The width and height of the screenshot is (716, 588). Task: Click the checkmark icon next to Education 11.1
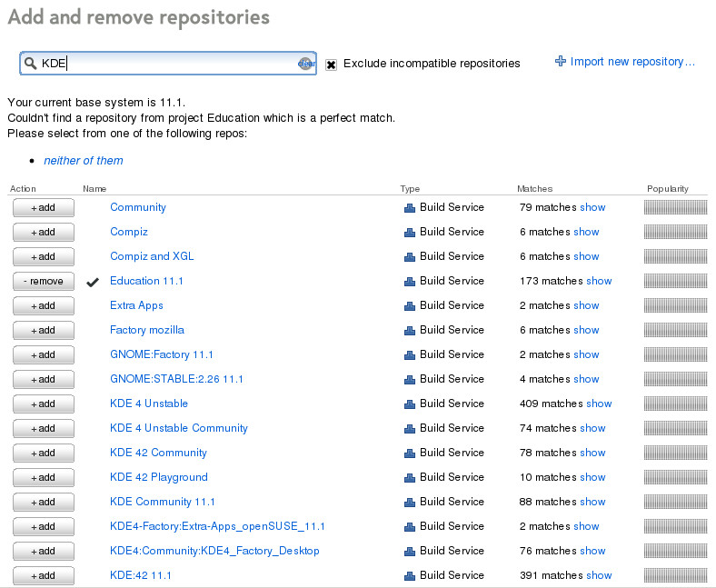(92, 282)
